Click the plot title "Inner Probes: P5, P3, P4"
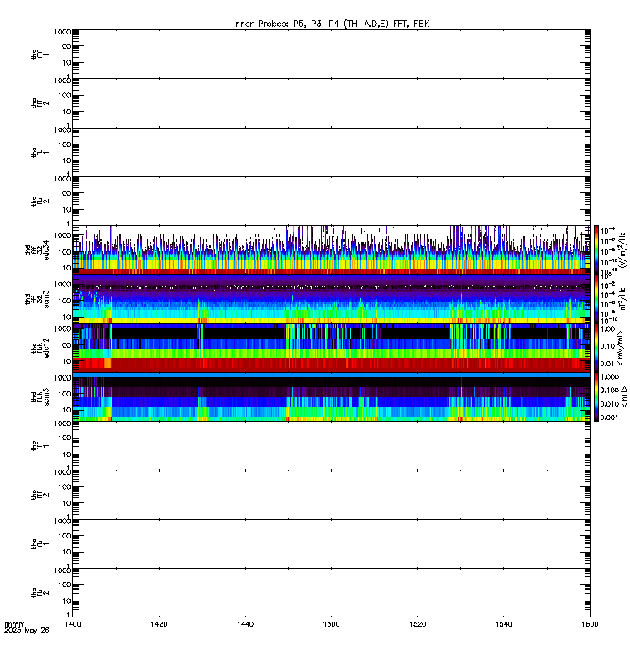The image size is (630, 672). coord(286,24)
